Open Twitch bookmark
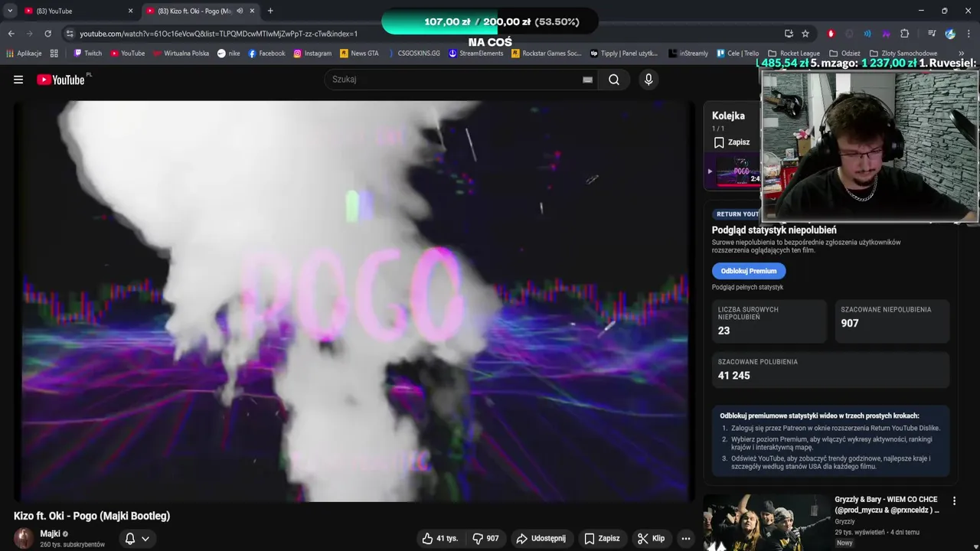 87,54
